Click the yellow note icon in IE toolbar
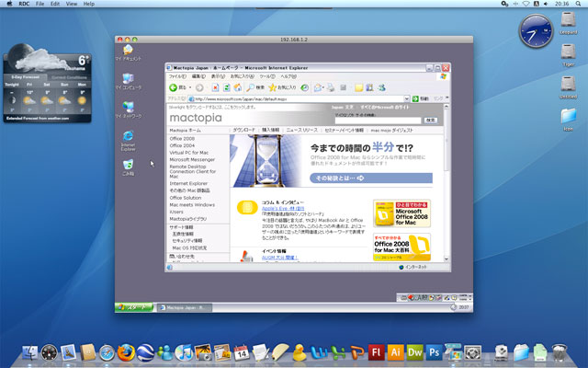Viewport: 588px width, 368px height. pos(359,87)
